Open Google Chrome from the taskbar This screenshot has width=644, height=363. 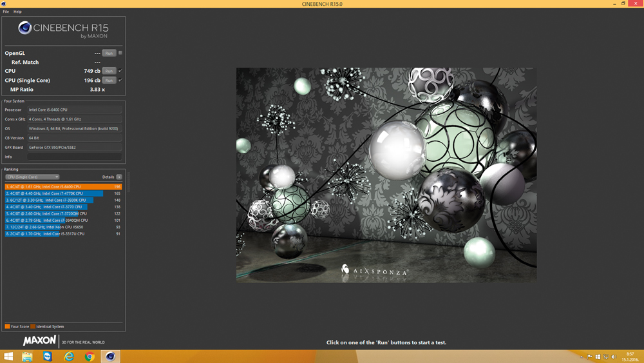click(90, 357)
